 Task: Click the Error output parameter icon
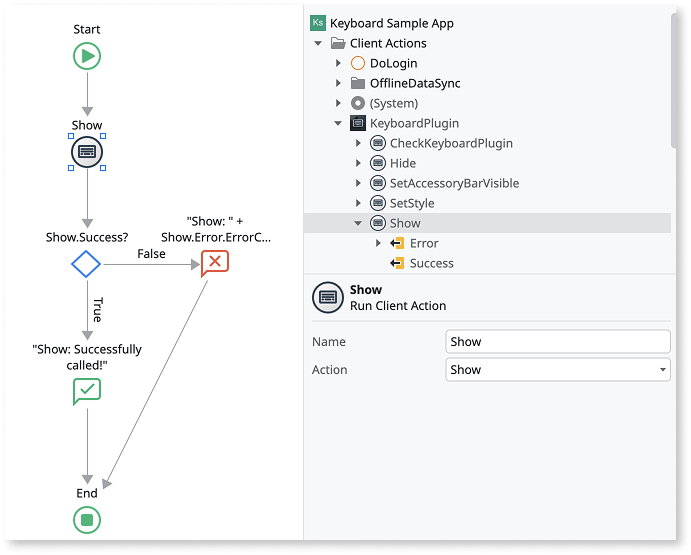click(x=397, y=243)
